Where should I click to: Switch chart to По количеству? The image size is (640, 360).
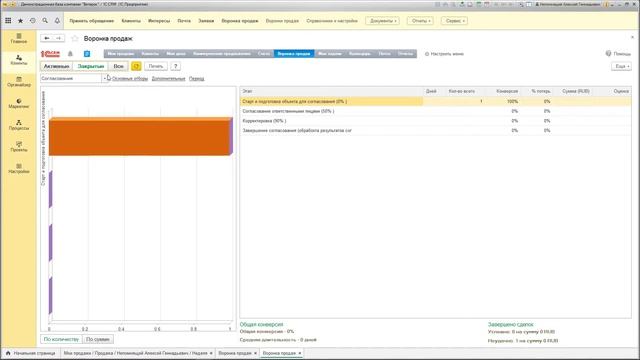coord(61,339)
